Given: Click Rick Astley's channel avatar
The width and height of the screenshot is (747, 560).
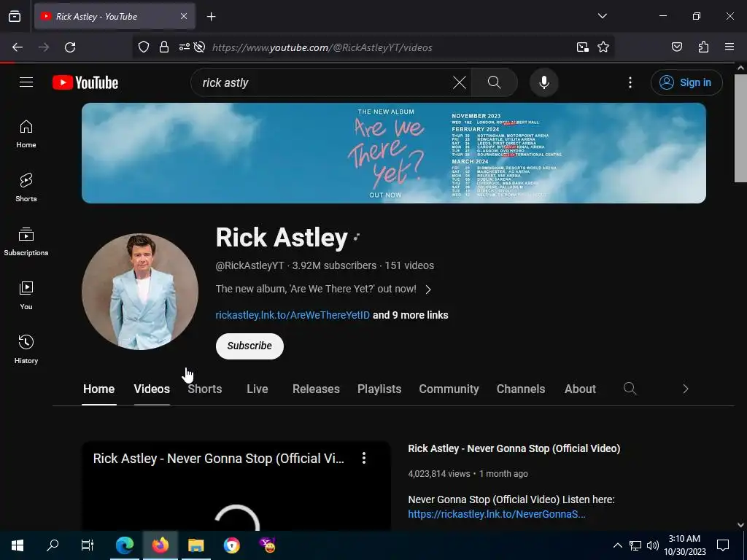Looking at the screenshot, I should (140, 292).
